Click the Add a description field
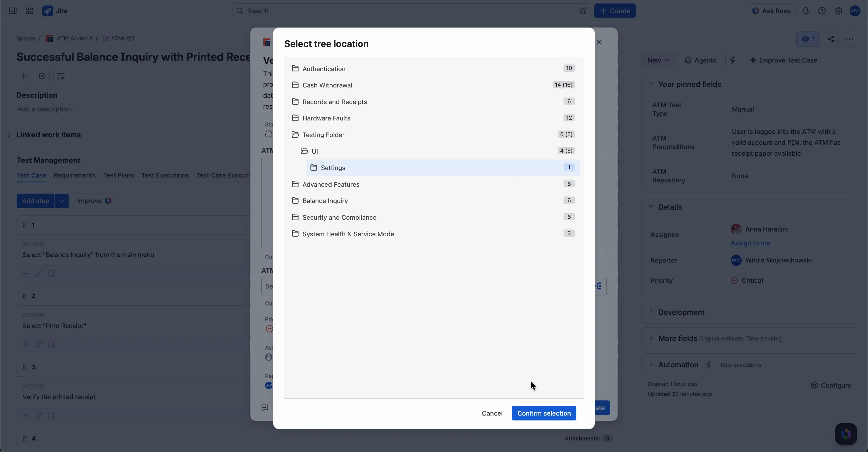This screenshot has width=868, height=452. point(47,109)
